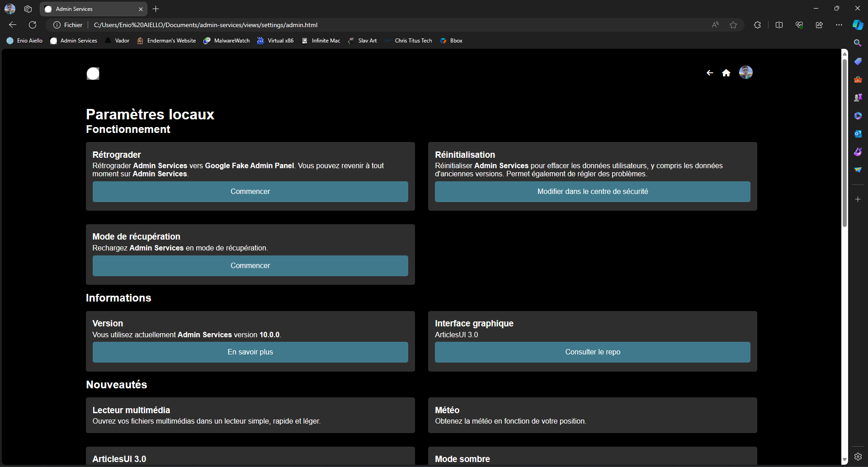Open sidebar Shopping tag icon

858,61
